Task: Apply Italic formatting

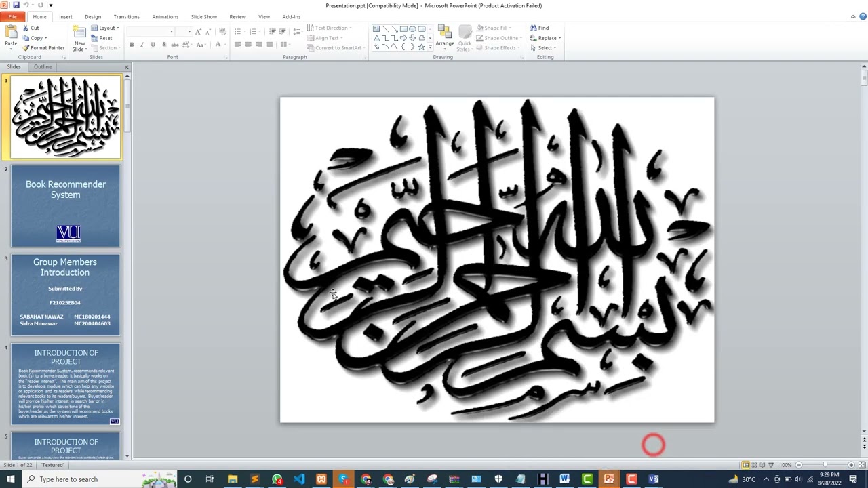Action: pos(142,45)
